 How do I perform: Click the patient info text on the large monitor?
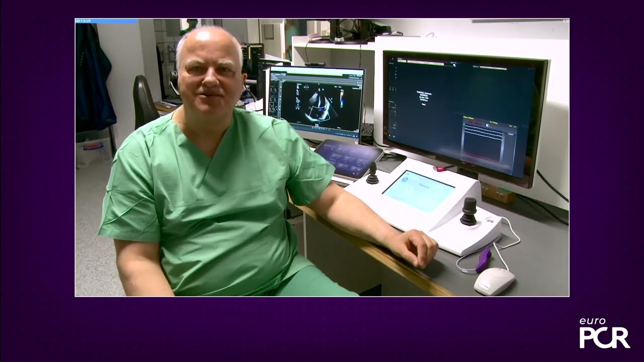[425, 98]
